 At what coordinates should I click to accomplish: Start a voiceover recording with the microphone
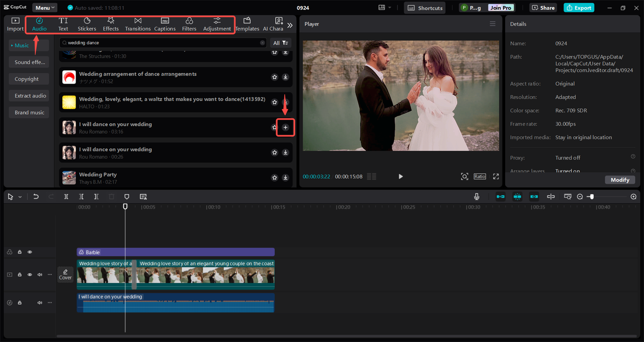coord(476,197)
